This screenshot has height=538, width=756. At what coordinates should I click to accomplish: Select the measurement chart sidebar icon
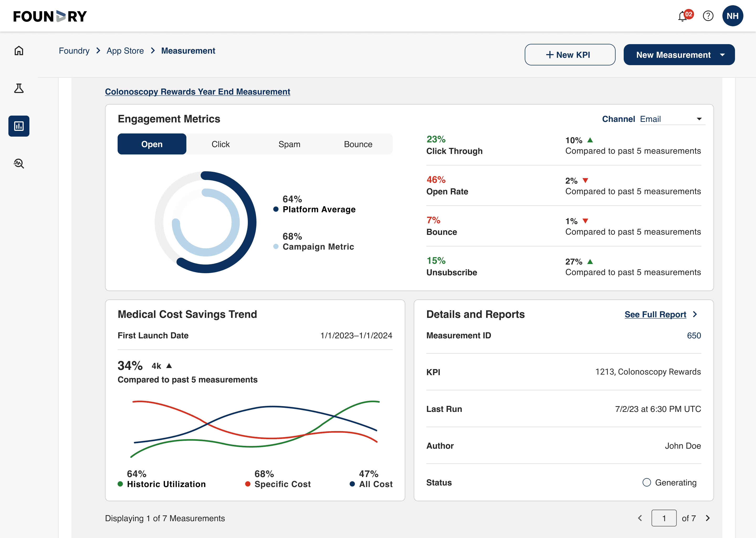[x=19, y=126]
